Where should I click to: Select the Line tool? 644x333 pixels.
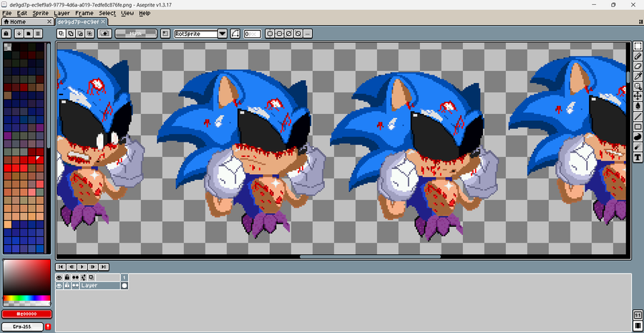pos(638,116)
